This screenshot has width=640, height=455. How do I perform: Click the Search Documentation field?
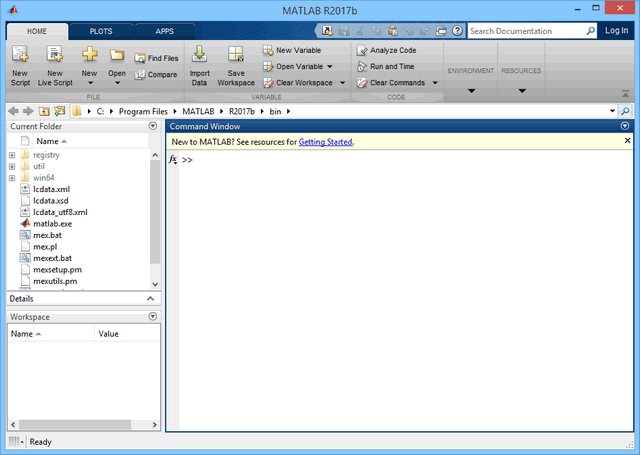530,31
